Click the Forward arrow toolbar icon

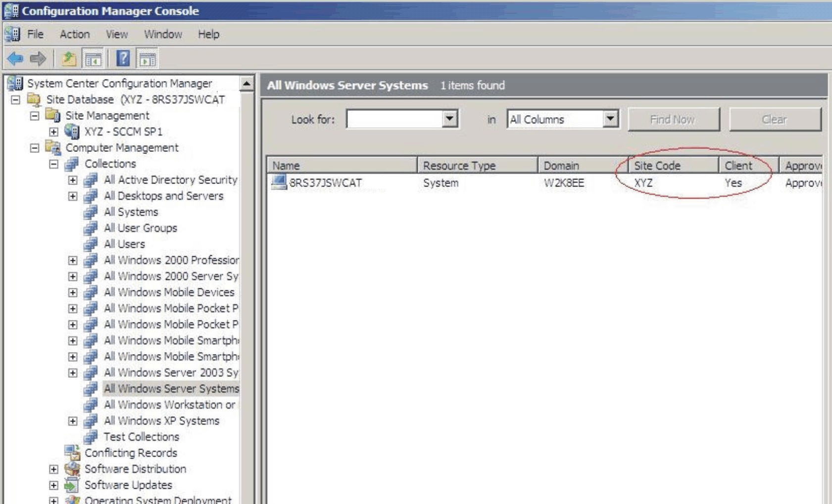pos(38,59)
